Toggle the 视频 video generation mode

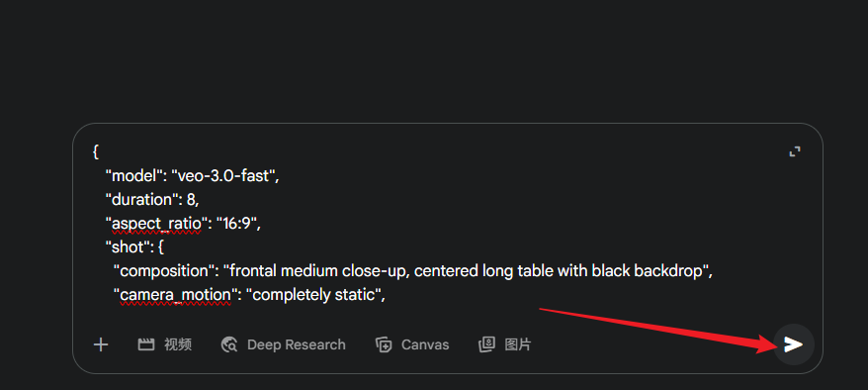(x=178, y=344)
